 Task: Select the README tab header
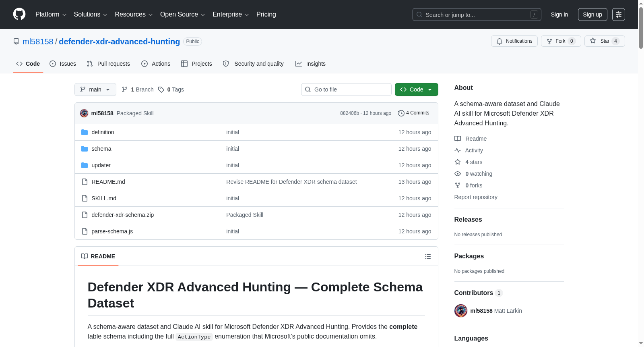point(98,256)
